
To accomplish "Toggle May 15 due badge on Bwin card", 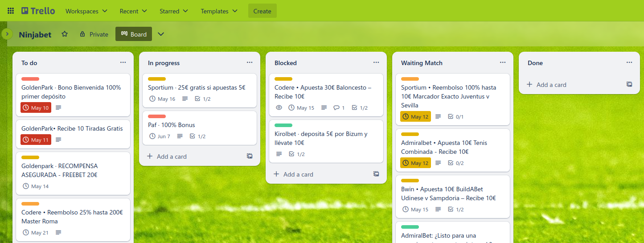I will 415,209.
